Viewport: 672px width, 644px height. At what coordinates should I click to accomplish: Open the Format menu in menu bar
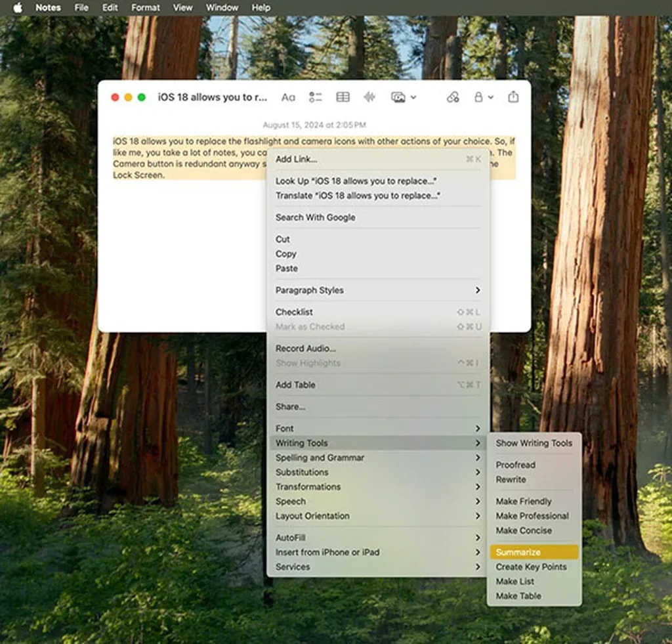pos(145,8)
